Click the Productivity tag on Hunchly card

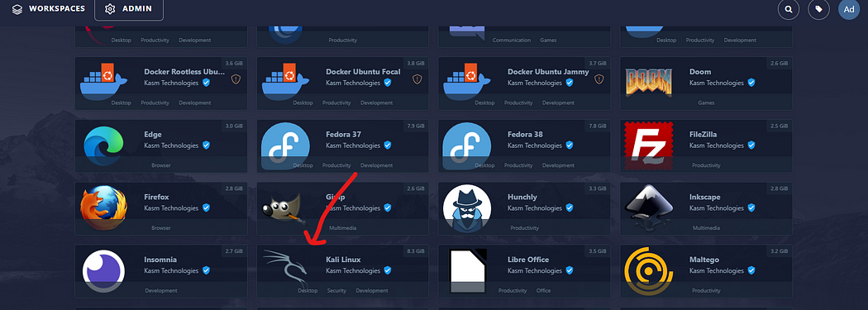click(525, 228)
